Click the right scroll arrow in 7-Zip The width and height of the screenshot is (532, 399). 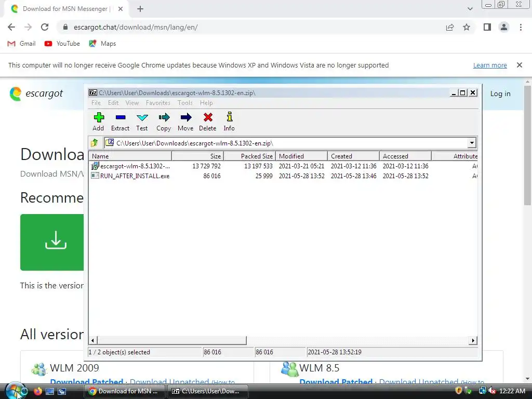point(473,340)
